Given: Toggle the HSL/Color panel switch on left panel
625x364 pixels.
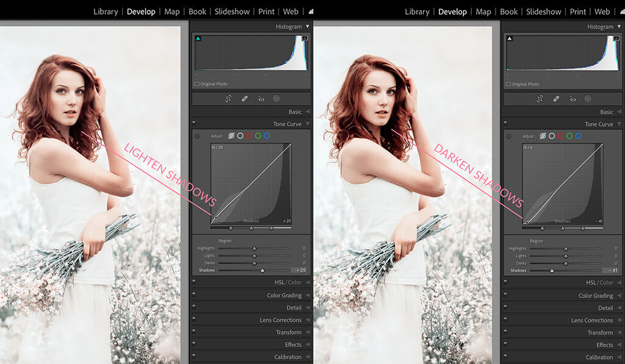Looking at the screenshot, I should pyautogui.click(x=194, y=282).
